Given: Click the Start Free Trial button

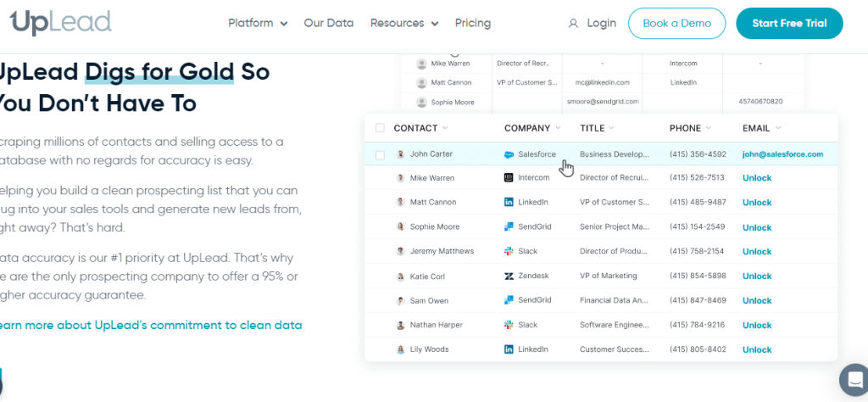Looking at the screenshot, I should click(x=789, y=23).
